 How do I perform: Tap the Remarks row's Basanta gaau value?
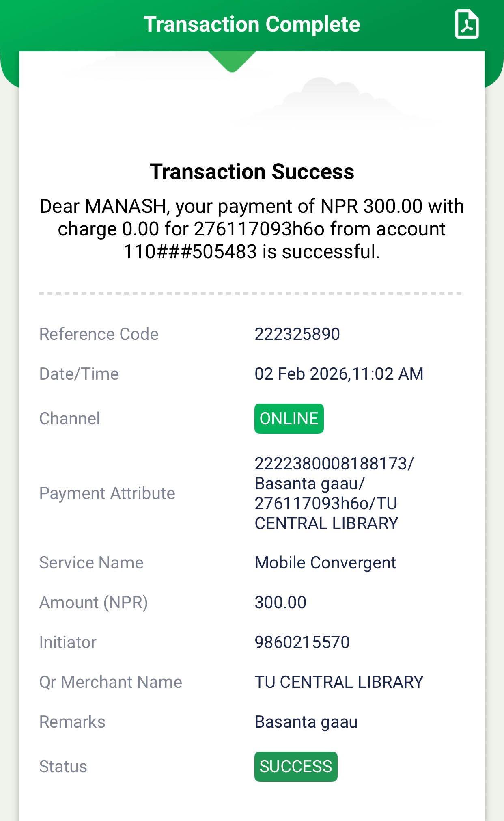coord(306,722)
